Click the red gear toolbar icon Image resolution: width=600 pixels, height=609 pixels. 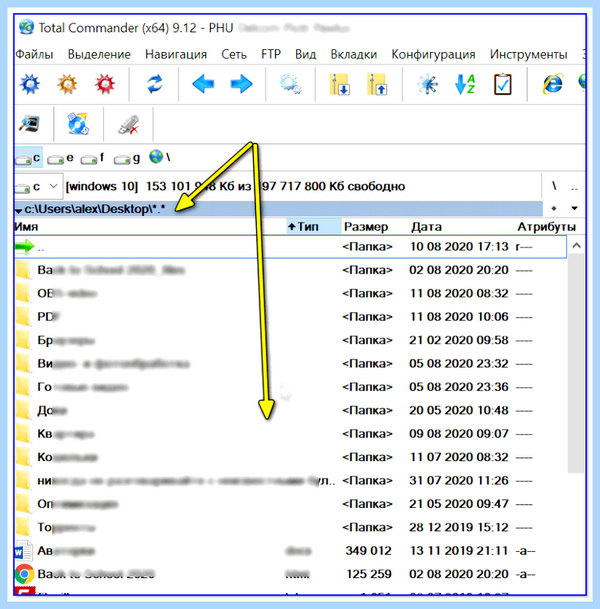(105, 84)
